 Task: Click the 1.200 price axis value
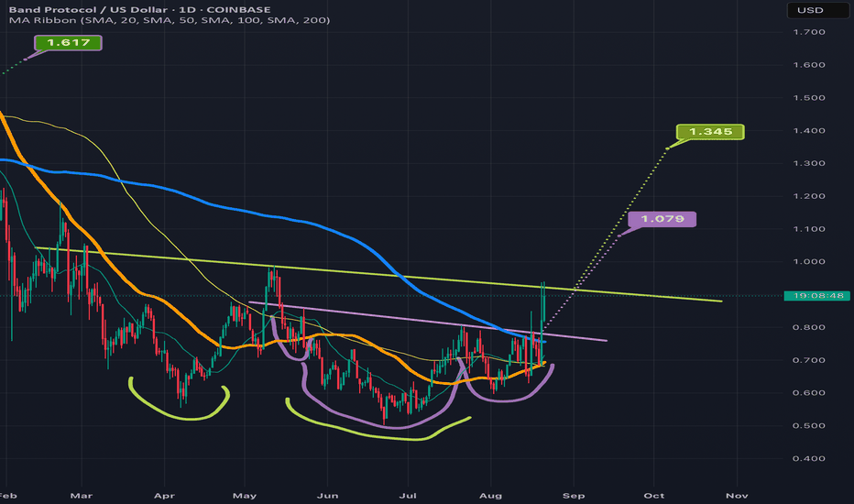tap(809, 196)
